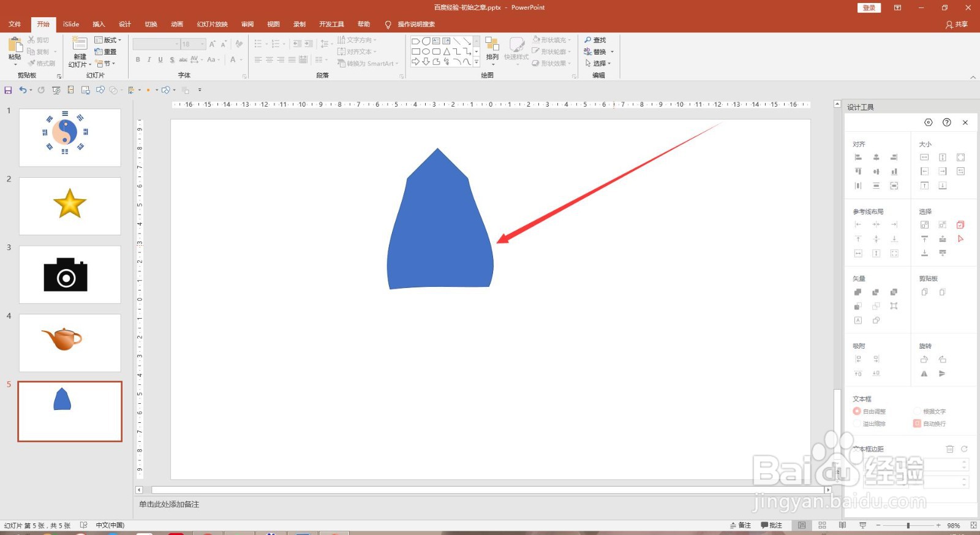Viewport: 980px width, 535px height.
Task: Click the 操作说明搜索 tell-me search box
Action: coord(410,25)
